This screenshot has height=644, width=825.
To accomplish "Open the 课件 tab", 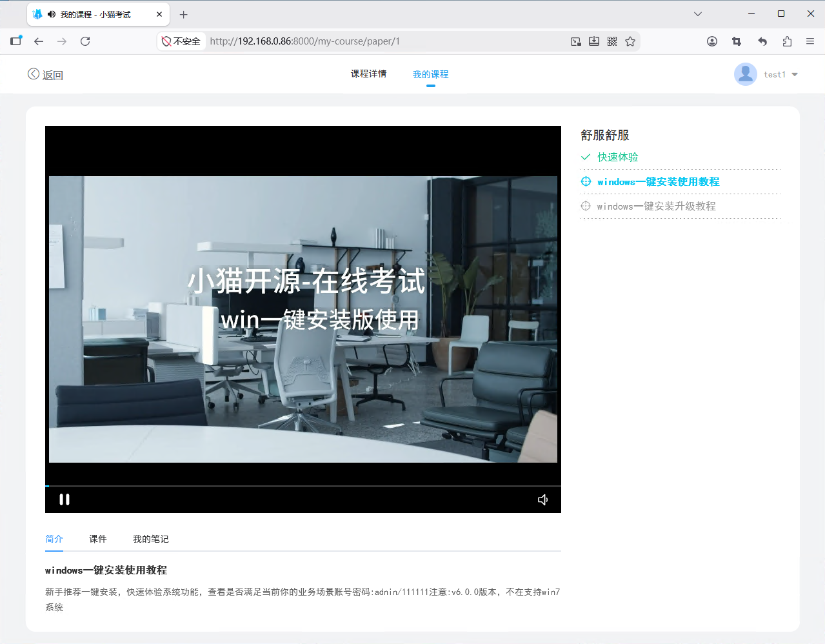I will [98, 539].
